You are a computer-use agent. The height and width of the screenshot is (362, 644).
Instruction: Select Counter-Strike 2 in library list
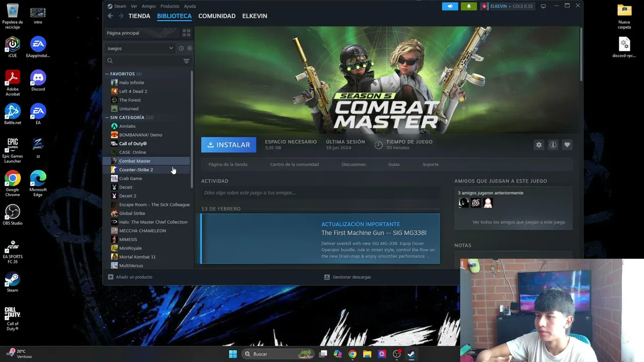coord(146,170)
